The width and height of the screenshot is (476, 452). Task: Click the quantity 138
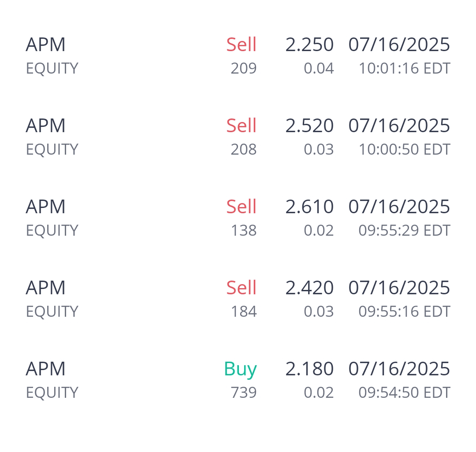tap(243, 230)
